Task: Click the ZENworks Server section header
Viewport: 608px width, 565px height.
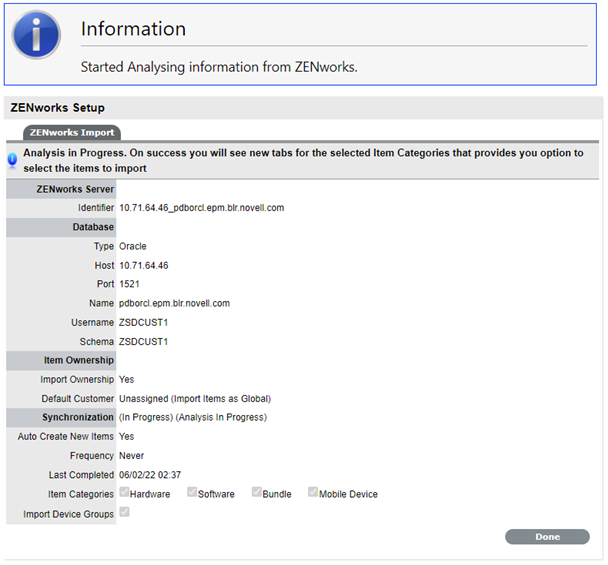Action: (61, 189)
